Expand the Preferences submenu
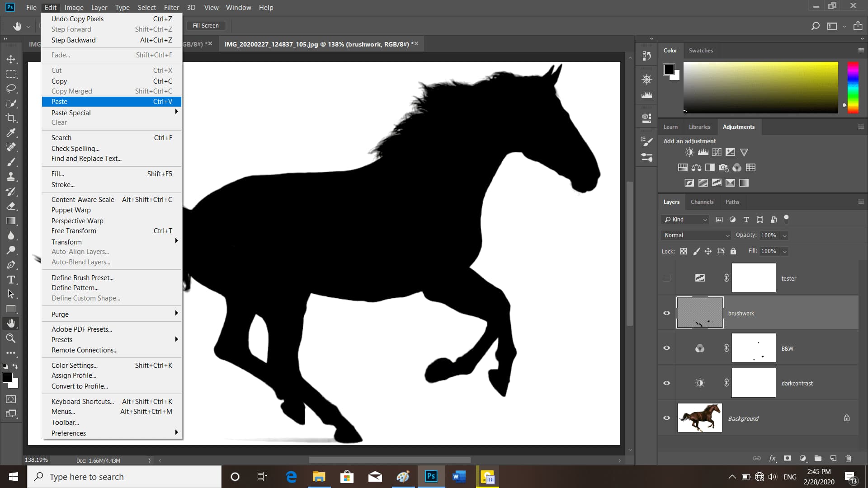Image resolution: width=868 pixels, height=488 pixels. 111,433
